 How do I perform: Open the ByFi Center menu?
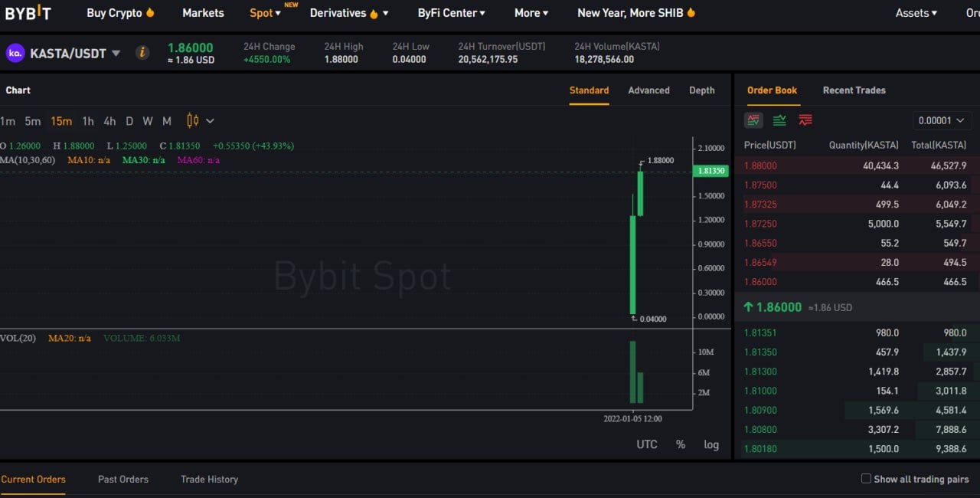pos(452,13)
